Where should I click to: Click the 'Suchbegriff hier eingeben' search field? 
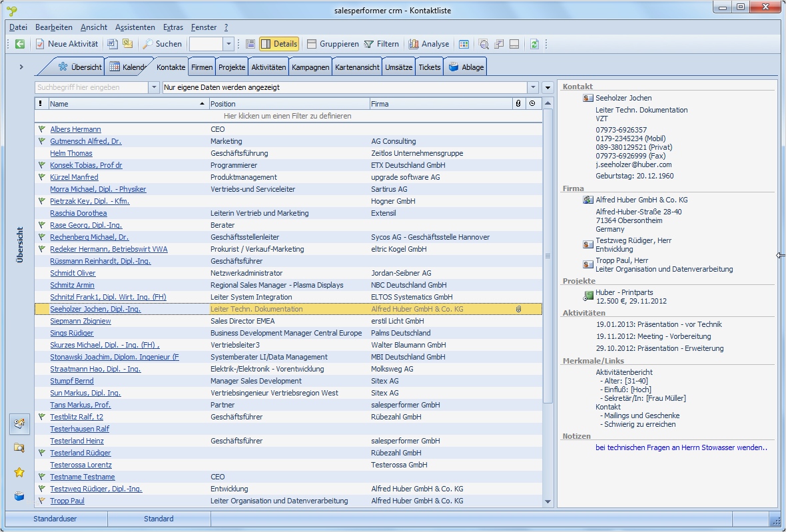point(91,87)
